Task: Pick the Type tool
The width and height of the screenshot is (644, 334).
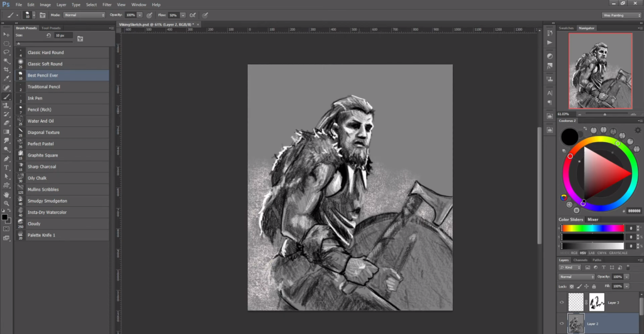Action: tap(6, 168)
